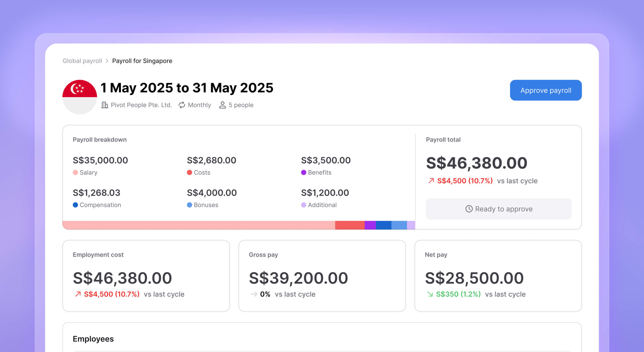Click the red up-arrow under Payroll total

pos(431,181)
